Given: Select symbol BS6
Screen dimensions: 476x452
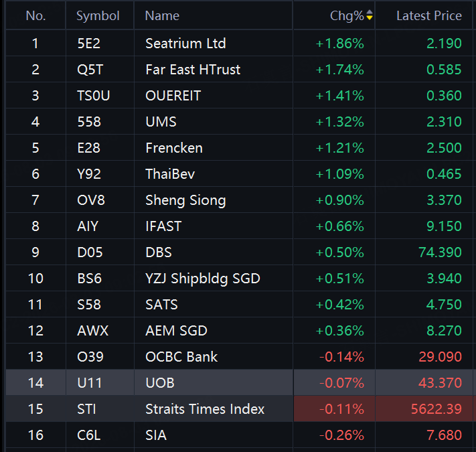Looking at the screenshot, I should [x=89, y=279].
